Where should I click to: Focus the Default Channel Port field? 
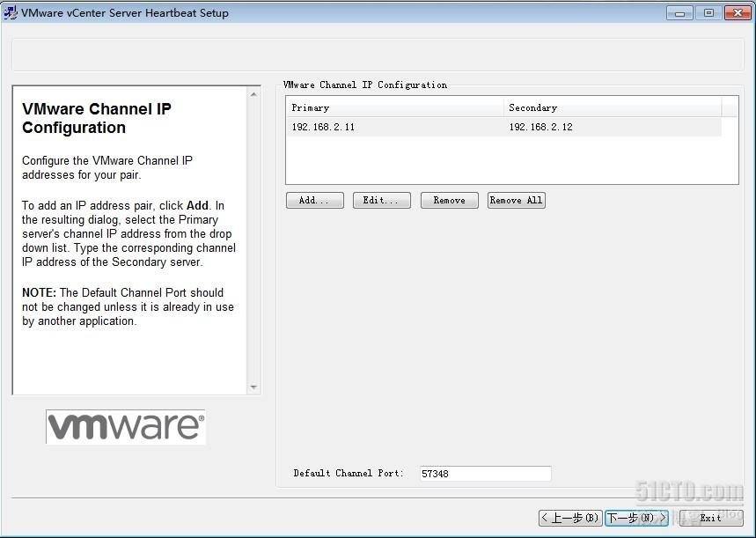[x=485, y=474]
